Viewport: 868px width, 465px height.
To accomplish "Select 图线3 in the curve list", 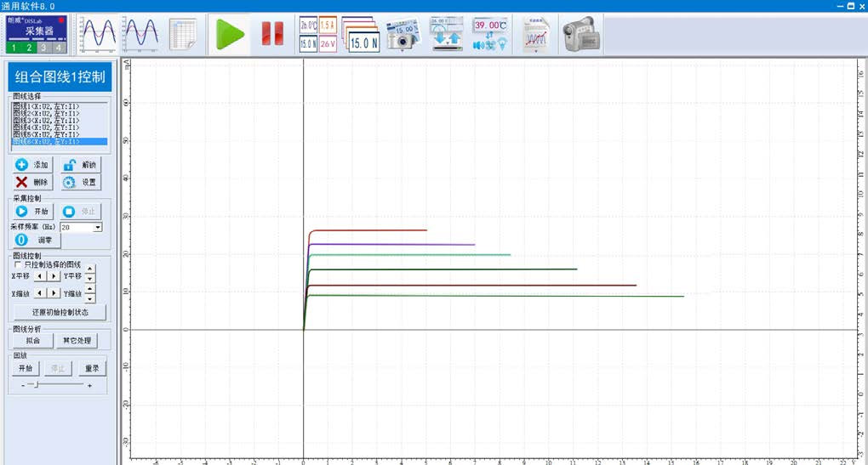I will click(x=46, y=121).
